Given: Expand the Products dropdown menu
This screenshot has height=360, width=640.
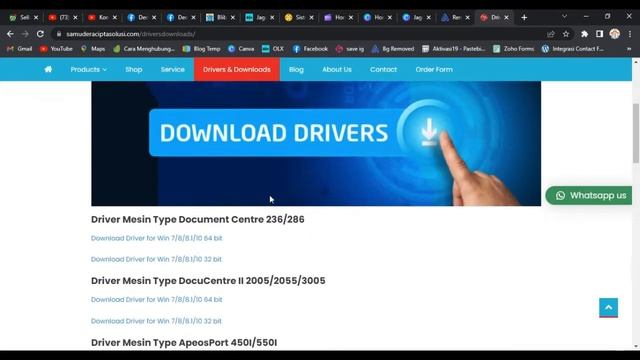Looking at the screenshot, I should (88, 69).
